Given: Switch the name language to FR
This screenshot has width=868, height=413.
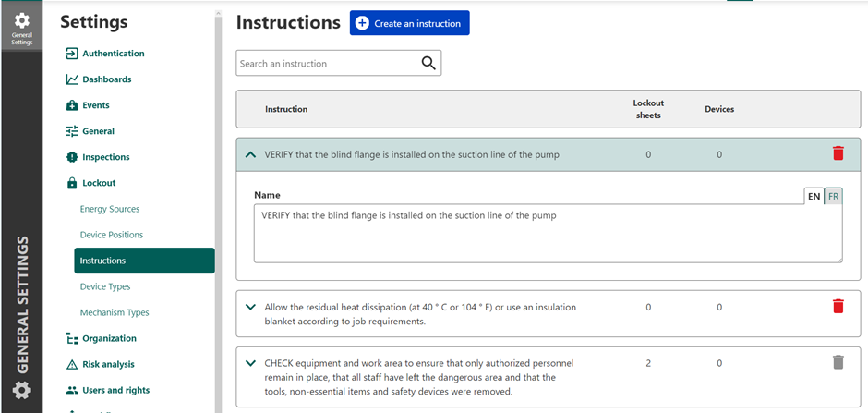Looking at the screenshot, I should (x=833, y=196).
